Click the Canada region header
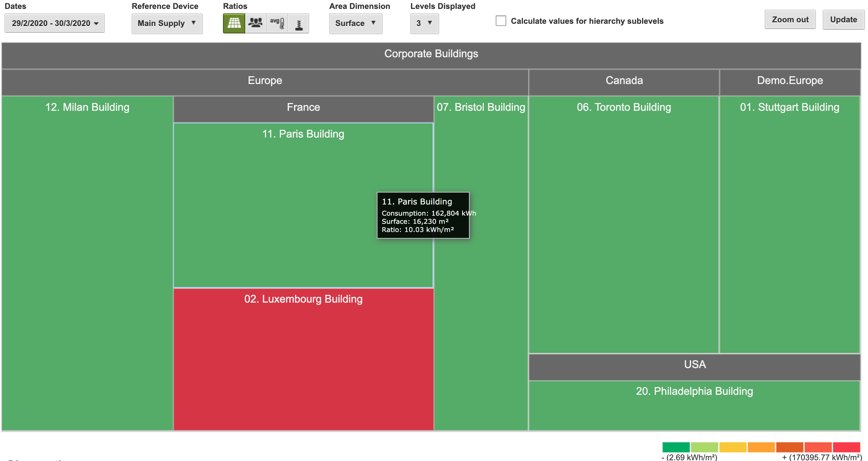Image resolution: width=868 pixels, height=461 pixels. 624,80
